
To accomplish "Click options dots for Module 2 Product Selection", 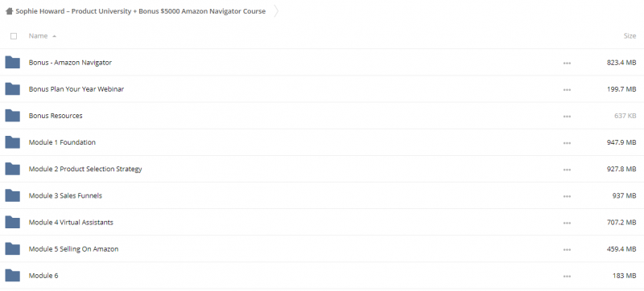I will (x=567, y=170).
